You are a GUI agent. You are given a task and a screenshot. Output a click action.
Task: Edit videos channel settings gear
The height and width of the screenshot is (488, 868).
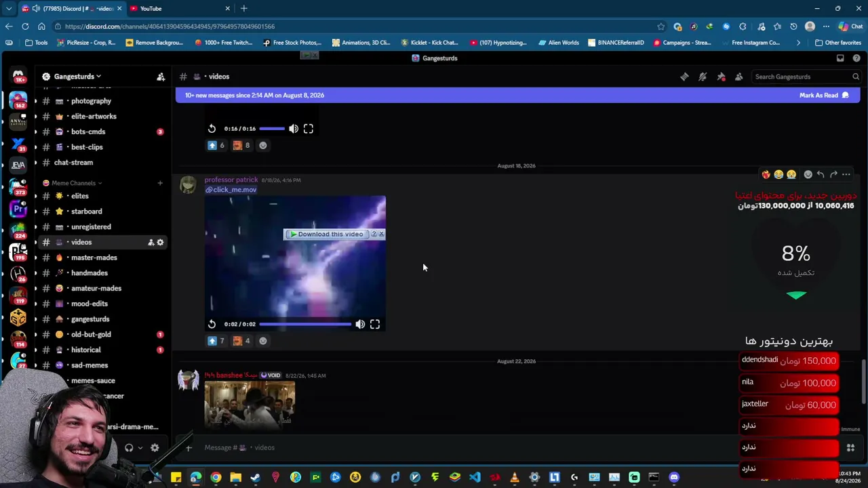[x=160, y=243]
